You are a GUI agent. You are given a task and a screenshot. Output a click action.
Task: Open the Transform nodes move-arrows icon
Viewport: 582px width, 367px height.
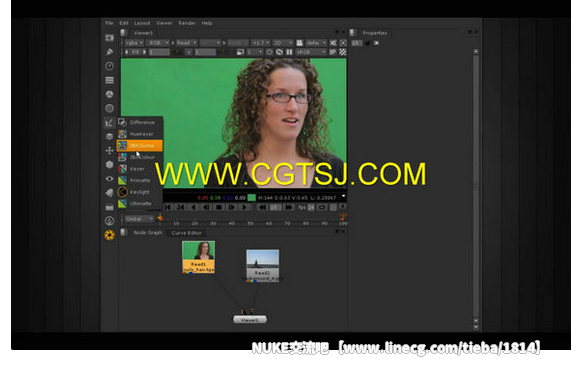109,150
